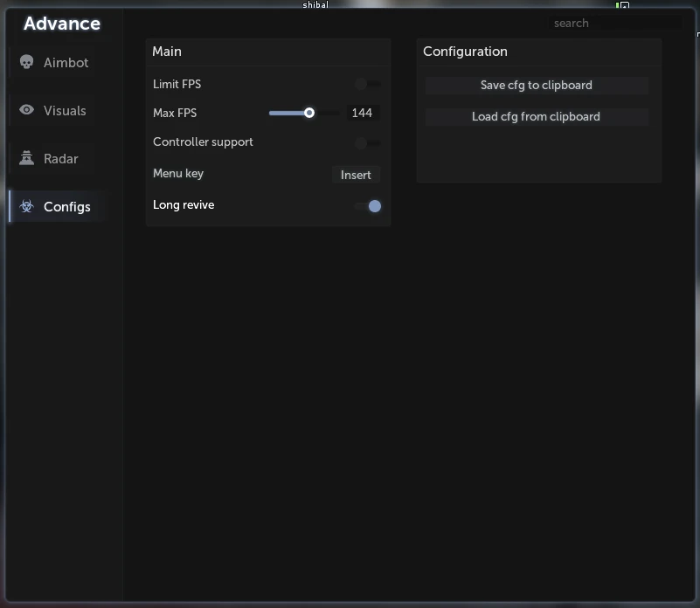
Task: Click Load cfg from clipboard
Action: (537, 117)
